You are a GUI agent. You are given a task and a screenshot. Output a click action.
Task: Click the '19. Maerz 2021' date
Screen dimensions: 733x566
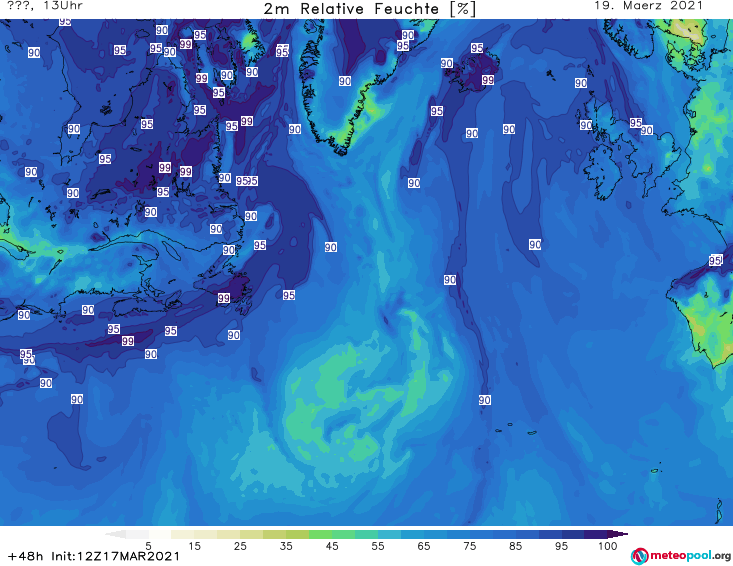[648, 6]
